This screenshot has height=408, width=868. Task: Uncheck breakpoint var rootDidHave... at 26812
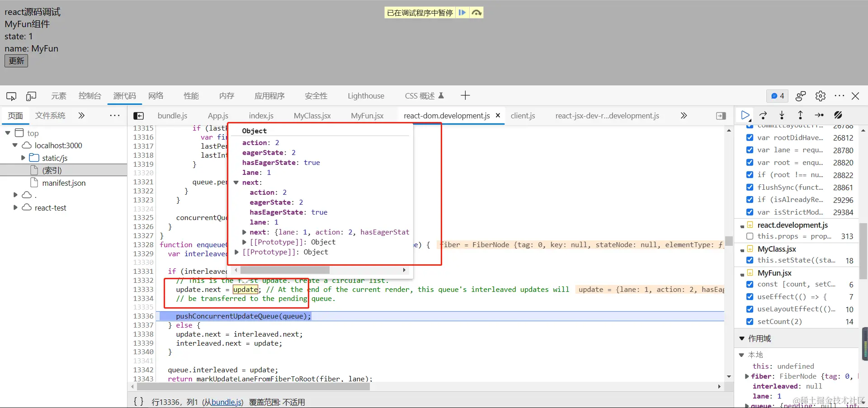[750, 137]
